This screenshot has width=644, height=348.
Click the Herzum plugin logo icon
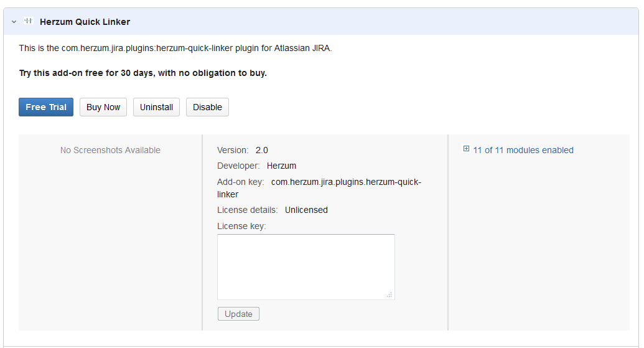coord(28,21)
